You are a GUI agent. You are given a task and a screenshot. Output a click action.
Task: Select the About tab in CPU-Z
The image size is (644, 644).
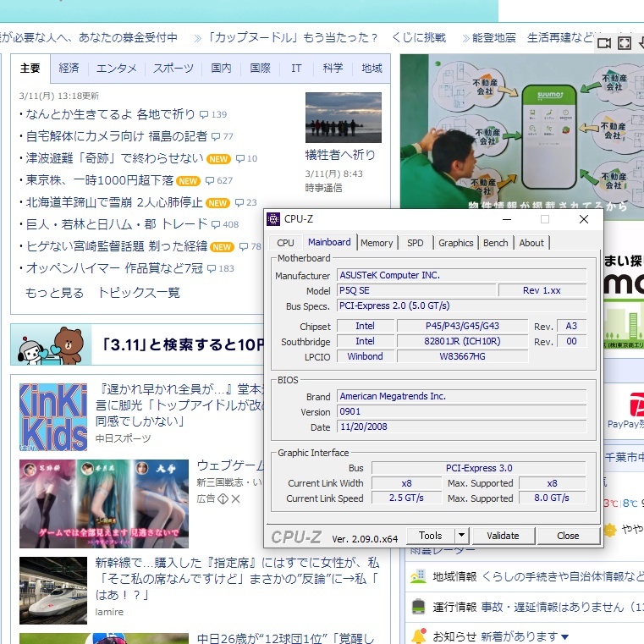531,243
